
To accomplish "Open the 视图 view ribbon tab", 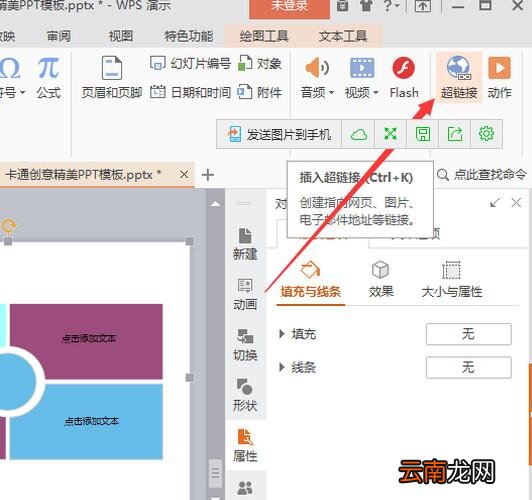I will tap(120, 36).
